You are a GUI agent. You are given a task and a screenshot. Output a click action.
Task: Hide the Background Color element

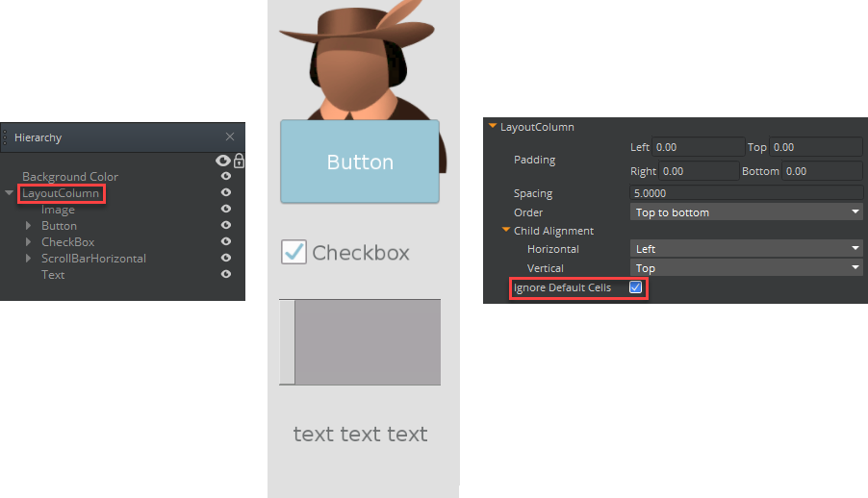(x=226, y=177)
